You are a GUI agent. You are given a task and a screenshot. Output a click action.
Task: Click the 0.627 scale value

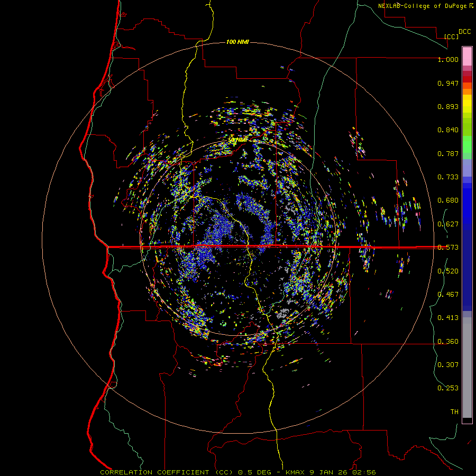click(x=448, y=224)
